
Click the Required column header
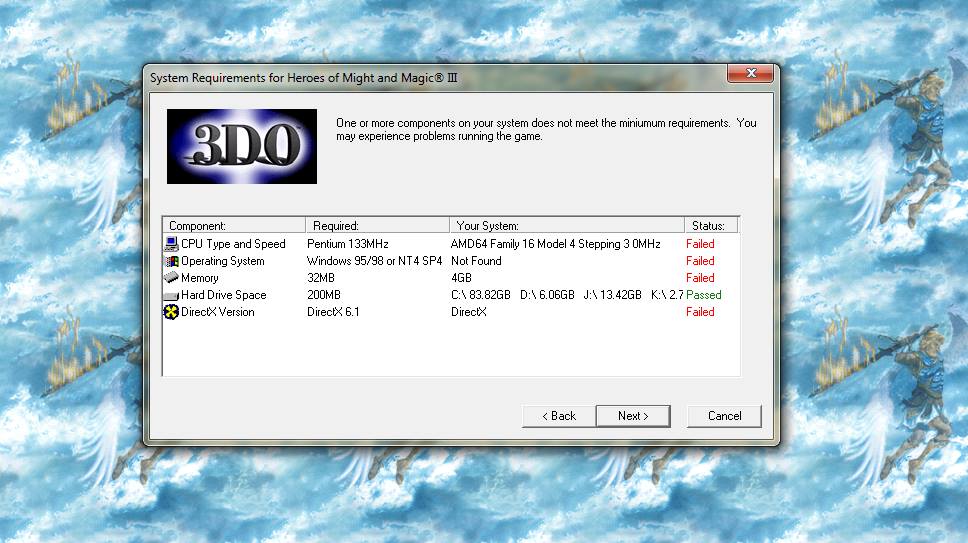[377, 225]
